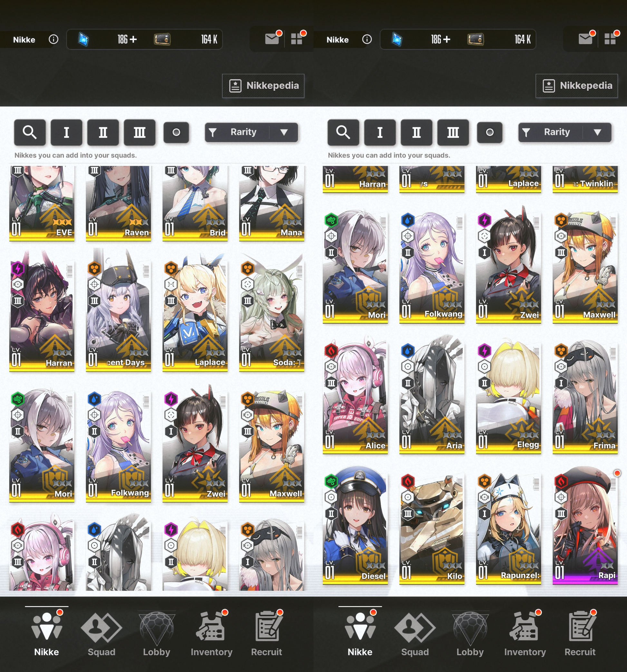Expand Rarity sort dropdown arrow in right screen
The width and height of the screenshot is (627, 672).
click(x=598, y=132)
